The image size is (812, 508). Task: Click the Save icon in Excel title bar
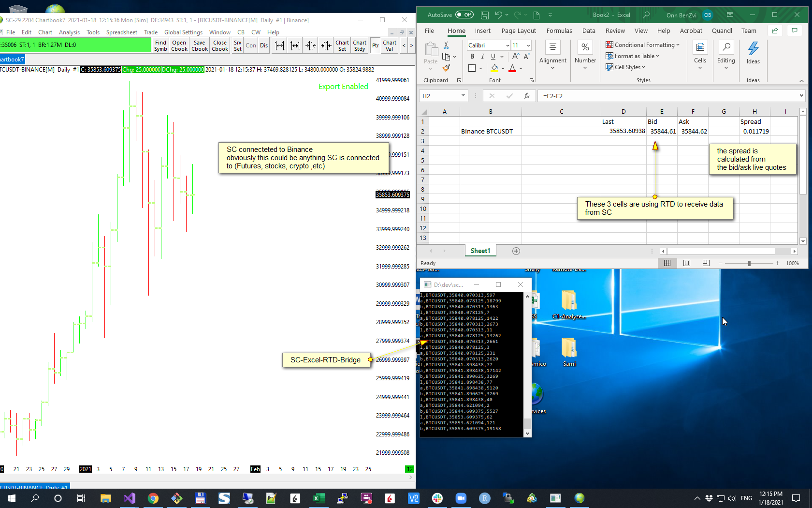point(484,15)
